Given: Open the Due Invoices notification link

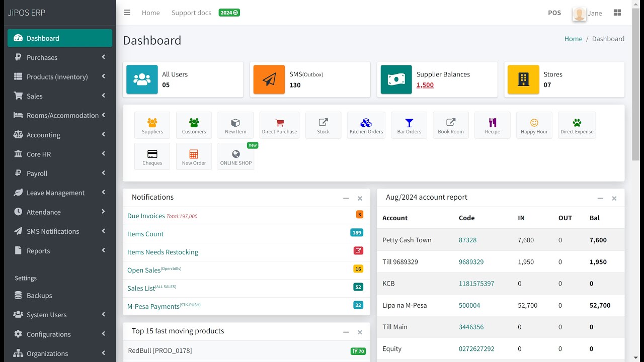Looking at the screenshot, I should pyautogui.click(x=146, y=216).
